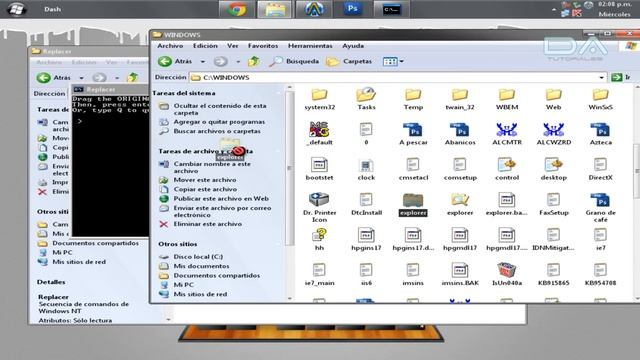
Task: Click Buscar archivos o carpetas
Action: point(217,131)
